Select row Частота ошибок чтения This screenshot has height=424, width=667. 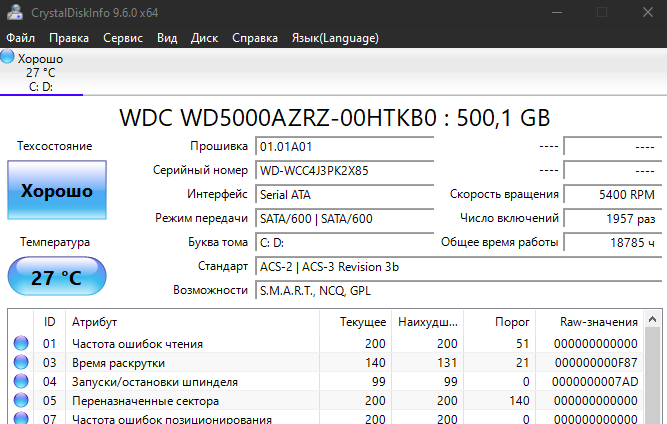coord(326,343)
